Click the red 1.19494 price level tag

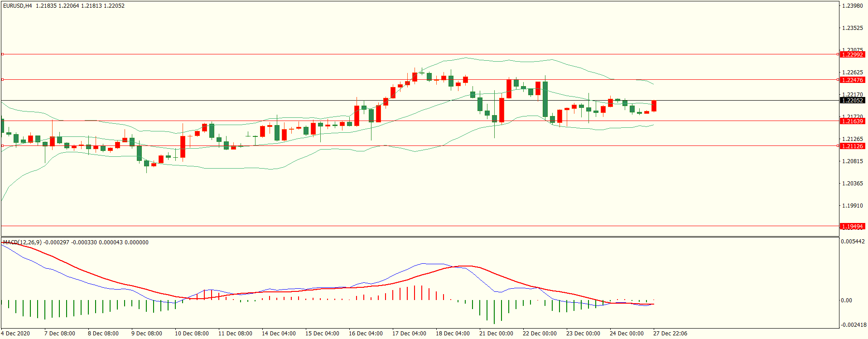coord(852,226)
